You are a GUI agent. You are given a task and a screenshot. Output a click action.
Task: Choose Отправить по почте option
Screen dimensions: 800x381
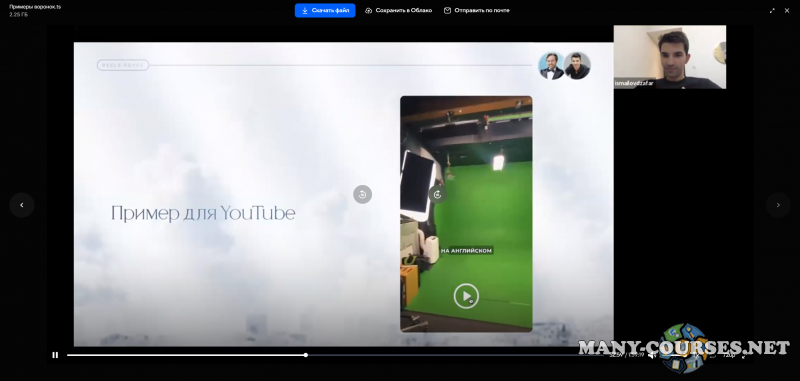[x=477, y=10]
